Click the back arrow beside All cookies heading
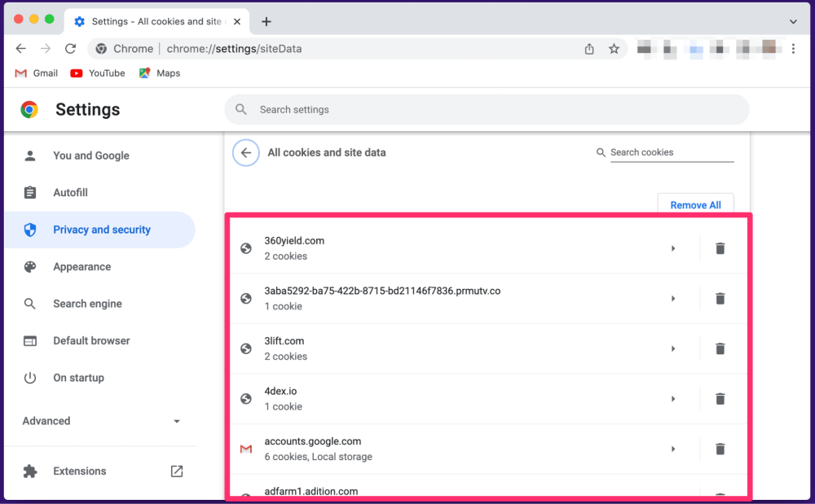 point(246,152)
